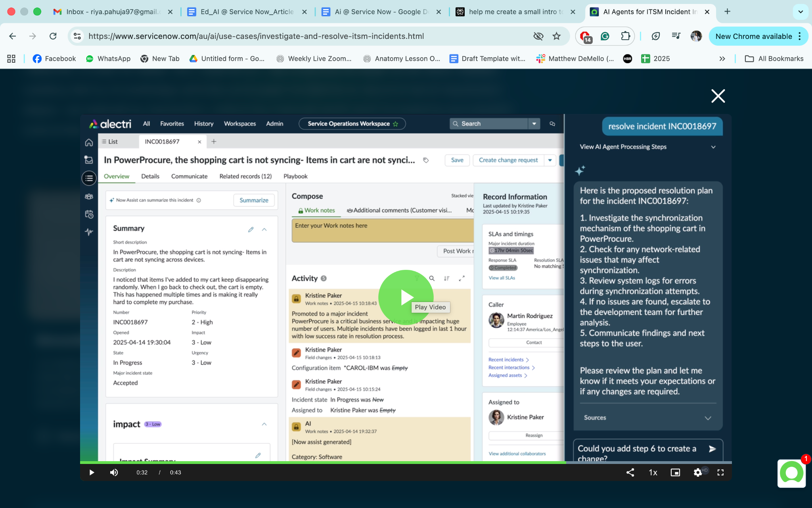Bookmark this page with the star icon
This screenshot has width=812, height=508.
557,36
